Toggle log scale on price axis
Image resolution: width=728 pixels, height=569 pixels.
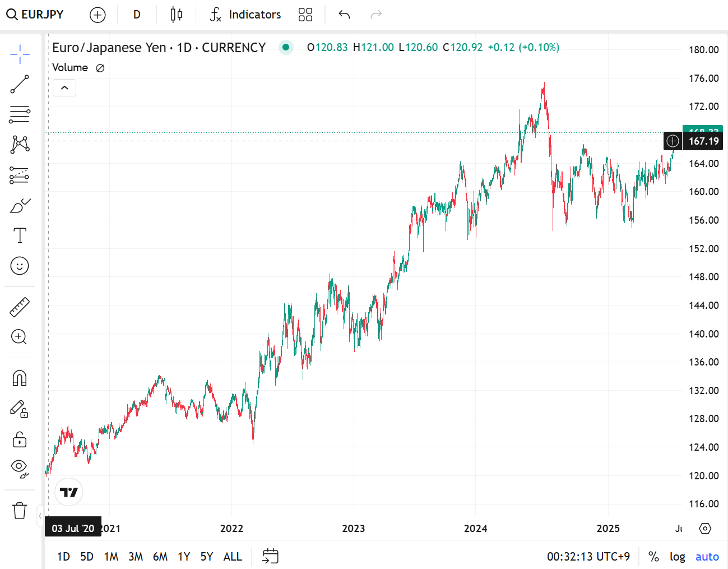pos(678,557)
